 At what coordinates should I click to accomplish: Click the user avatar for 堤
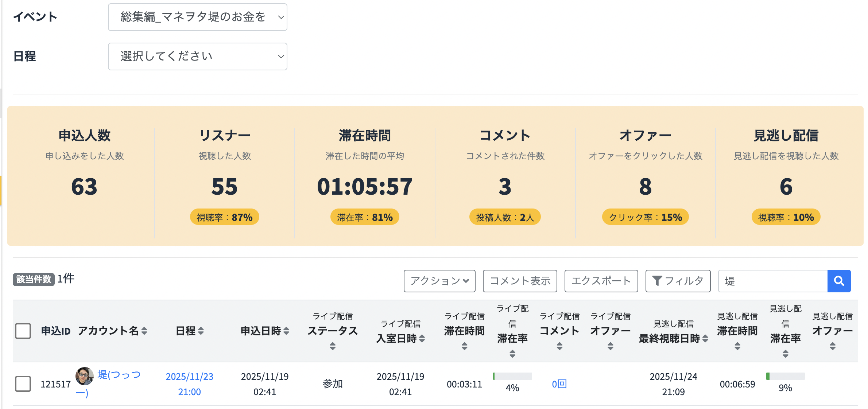click(x=84, y=376)
